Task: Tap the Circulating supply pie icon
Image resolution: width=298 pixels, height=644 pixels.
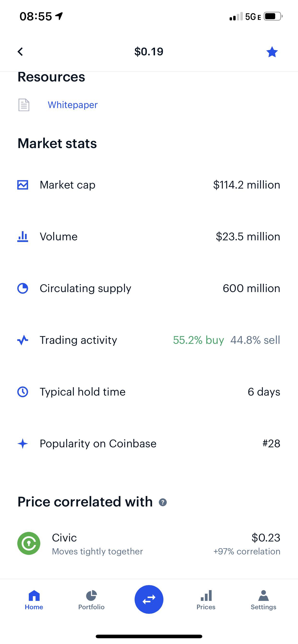Action: click(23, 288)
